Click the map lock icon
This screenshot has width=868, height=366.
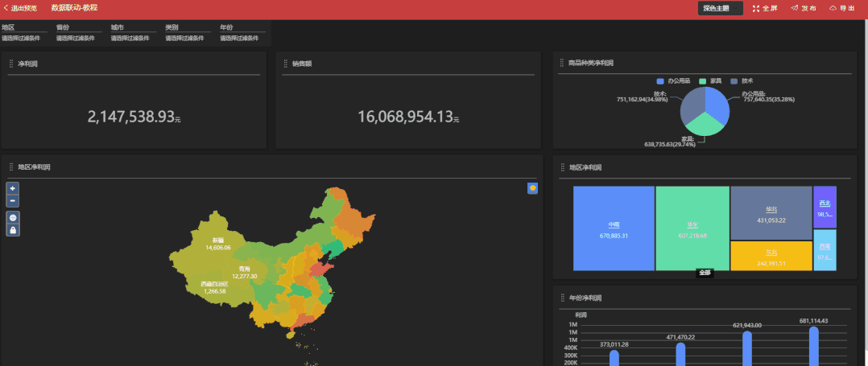point(13,231)
